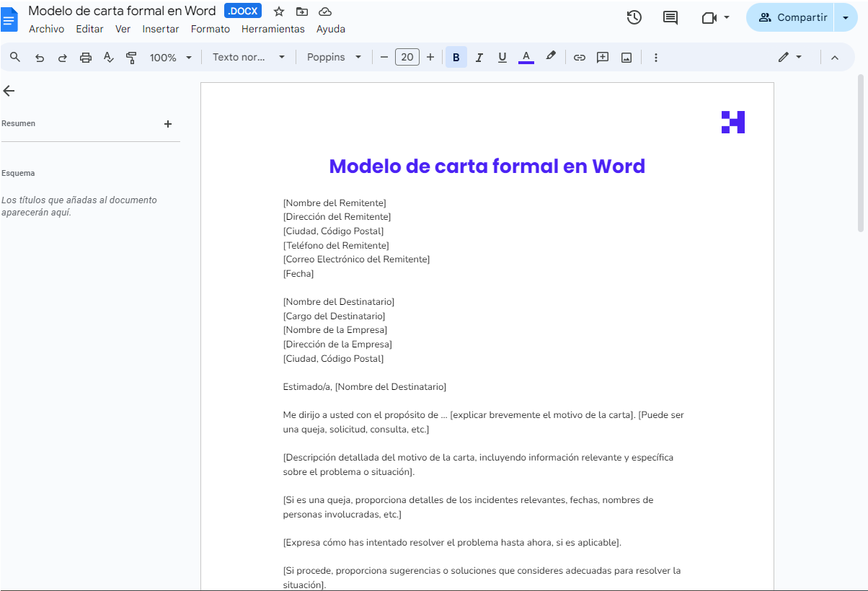
Task: Click the print icon
Action: (86, 58)
